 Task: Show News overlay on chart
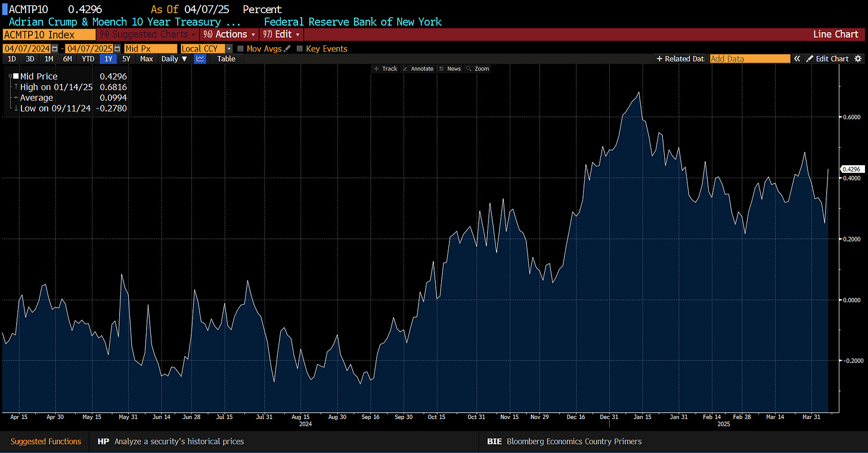450,69
